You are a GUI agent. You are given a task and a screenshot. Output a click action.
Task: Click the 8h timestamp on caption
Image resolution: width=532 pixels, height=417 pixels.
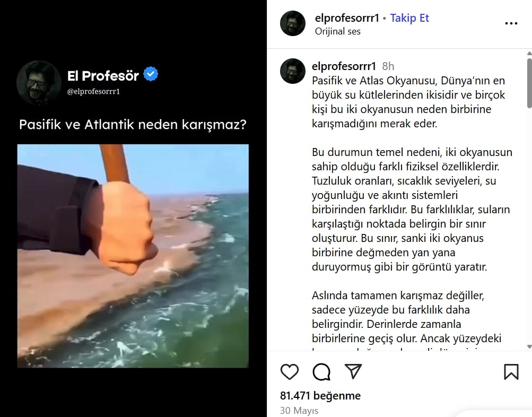(388, 66)
